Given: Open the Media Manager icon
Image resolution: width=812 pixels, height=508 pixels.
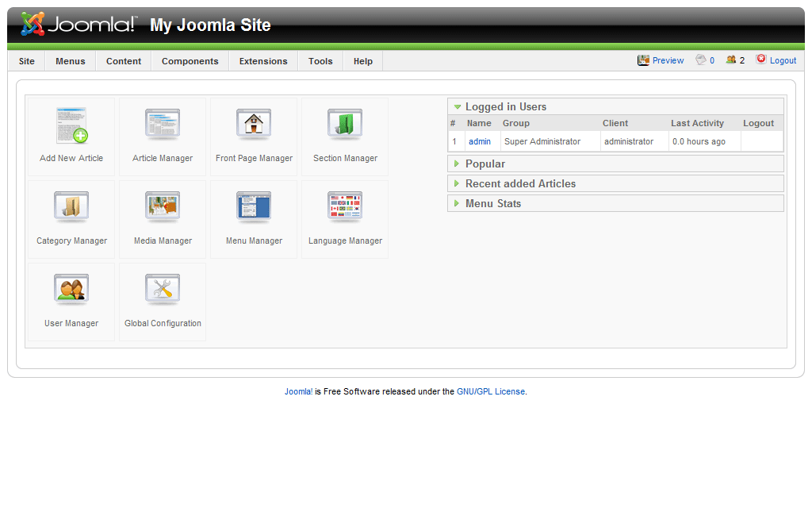Looking at the screenshot, I should pyautogui.click(x=163, y=209).
